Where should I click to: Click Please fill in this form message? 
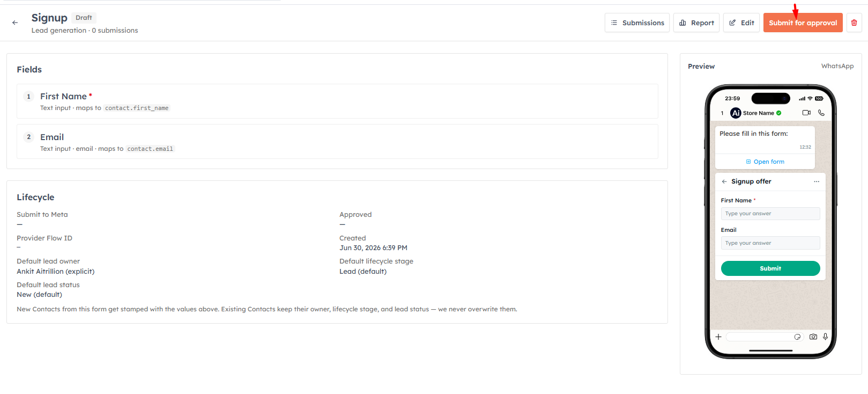point(754,134)
